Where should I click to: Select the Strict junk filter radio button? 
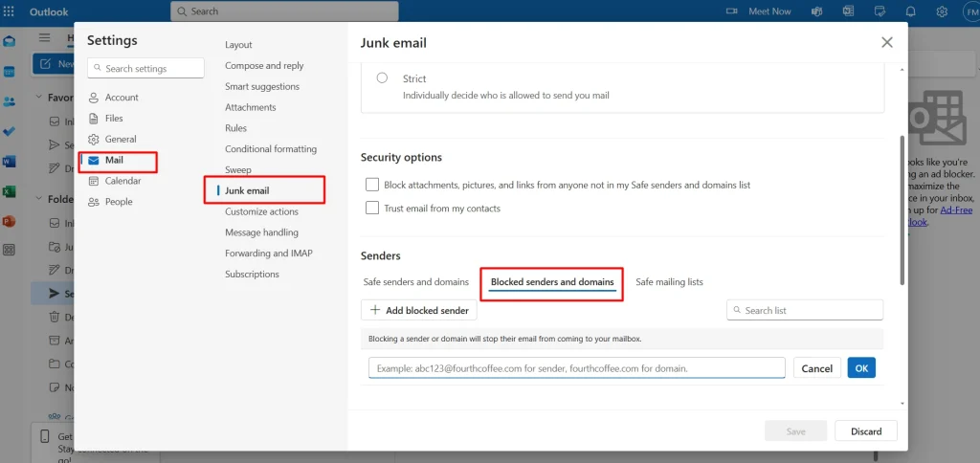pos(383,78)
